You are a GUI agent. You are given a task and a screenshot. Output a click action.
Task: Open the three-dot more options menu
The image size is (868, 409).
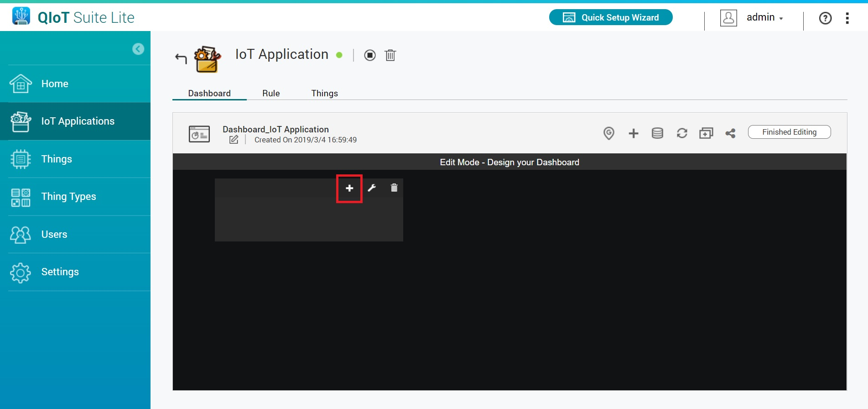click(847, 18)
